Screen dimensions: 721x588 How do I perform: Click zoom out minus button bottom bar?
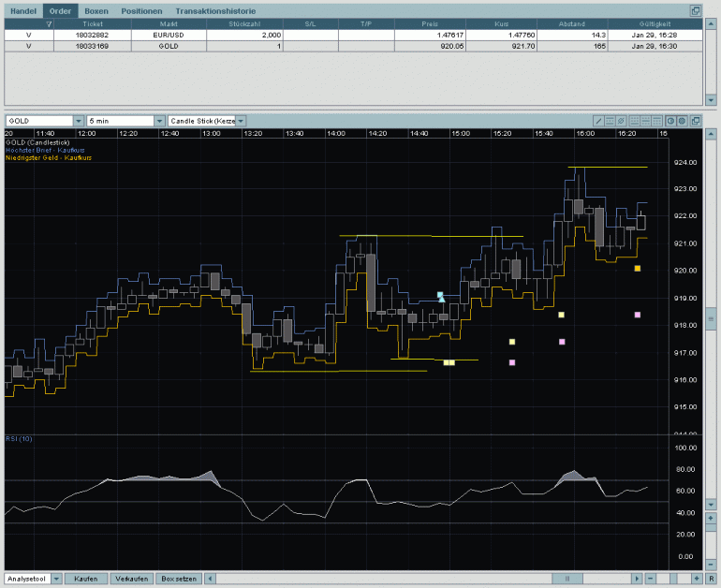(x=650, y=579)
